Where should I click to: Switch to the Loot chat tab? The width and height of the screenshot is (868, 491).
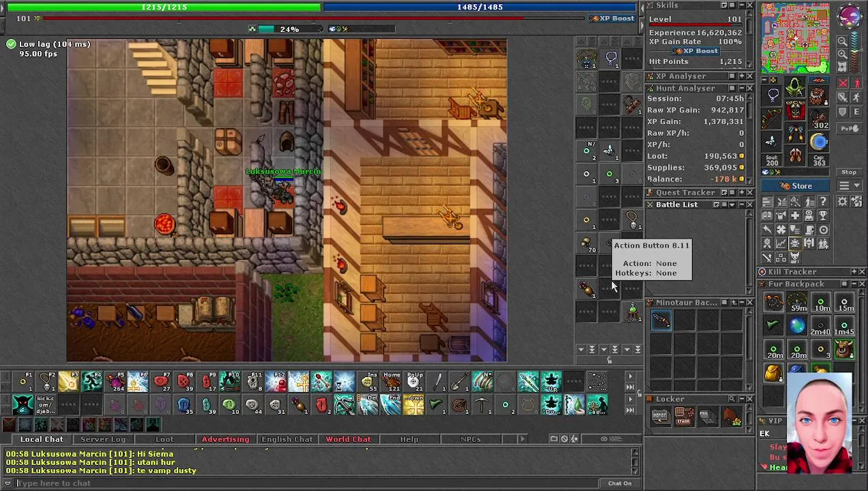pyautogui.click(x=164, y=439)
